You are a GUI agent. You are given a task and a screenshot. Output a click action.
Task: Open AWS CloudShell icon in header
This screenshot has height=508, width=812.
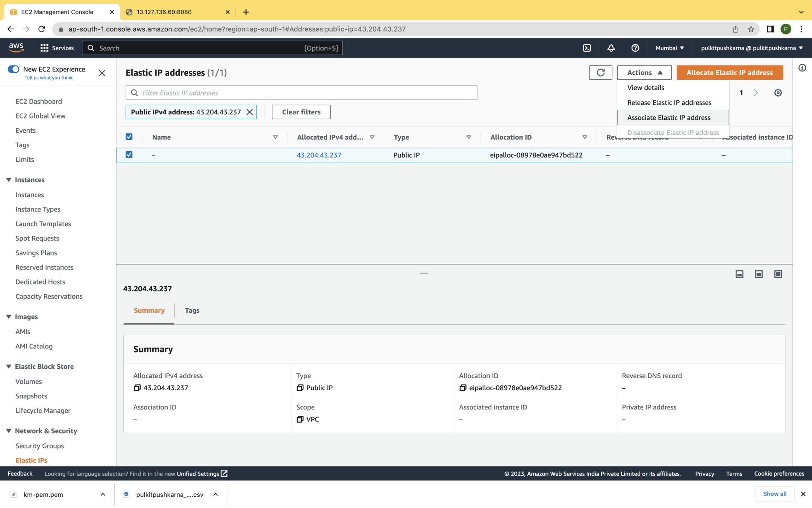tap(587, 48)
